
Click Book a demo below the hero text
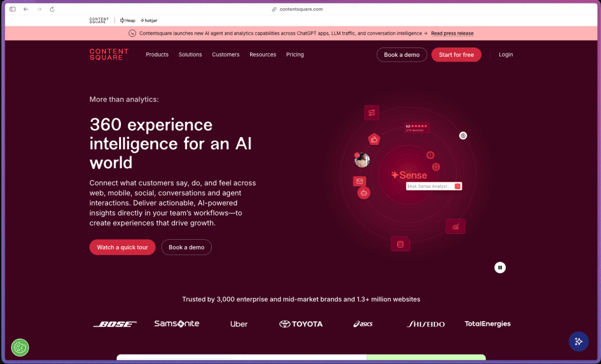pos(186,247)
